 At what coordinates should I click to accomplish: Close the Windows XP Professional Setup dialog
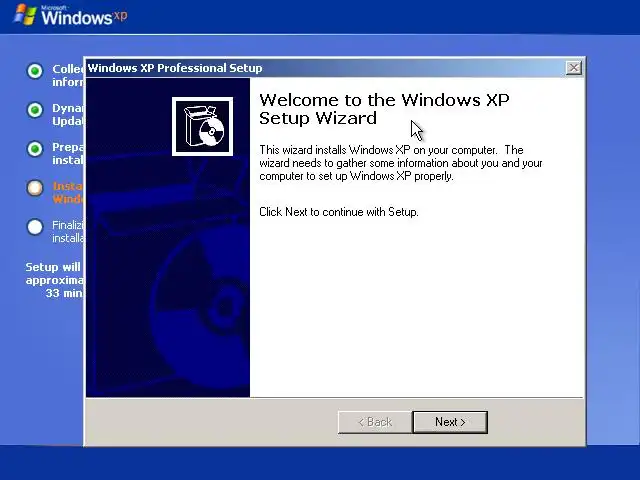pyautogui.click(x=573, y=68)
